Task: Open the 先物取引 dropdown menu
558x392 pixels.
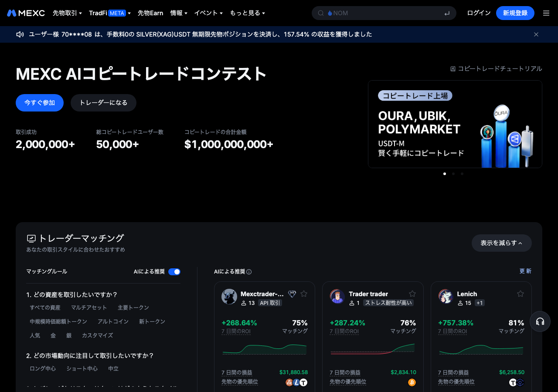Action: tap(67, 13)
